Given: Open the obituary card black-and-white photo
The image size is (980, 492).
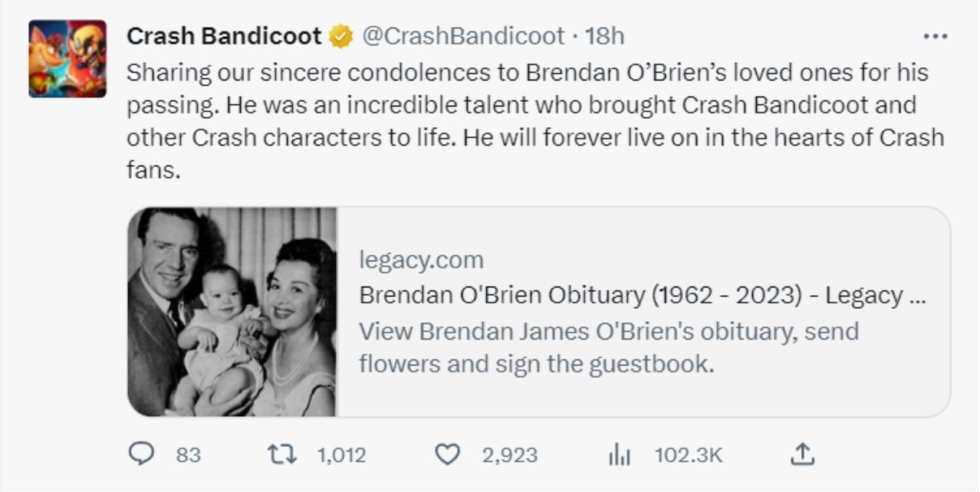Looking at the screenshot, I should tap(232, 312).
